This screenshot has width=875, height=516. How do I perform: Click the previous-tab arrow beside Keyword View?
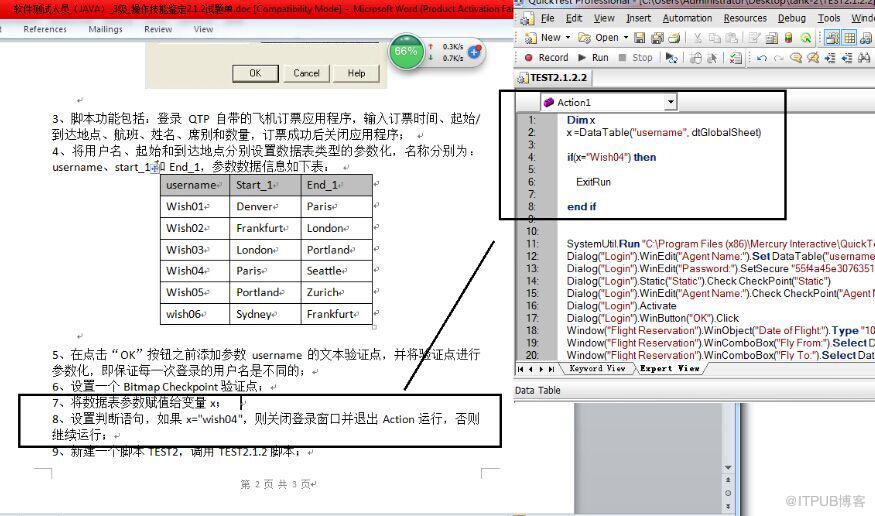click(x=531, y=369)
